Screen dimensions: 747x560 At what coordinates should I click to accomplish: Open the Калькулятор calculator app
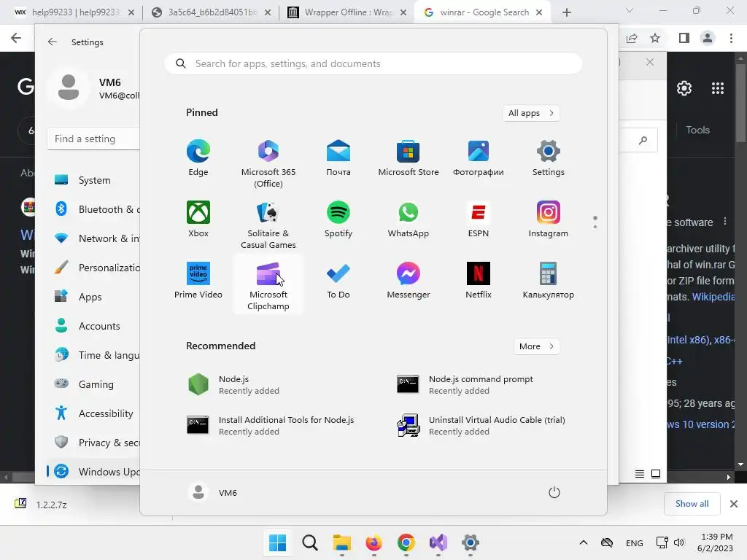[x=549, y=281]
